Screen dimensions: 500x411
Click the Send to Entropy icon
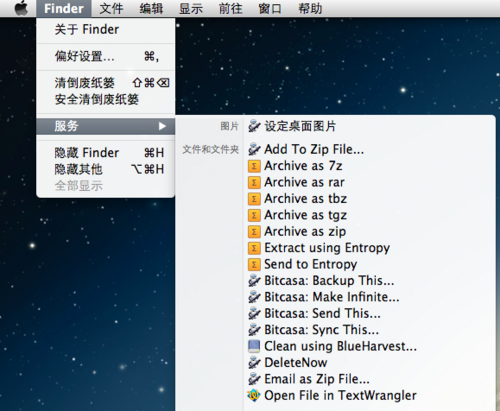pyautogui.click(x=254, y=264)
